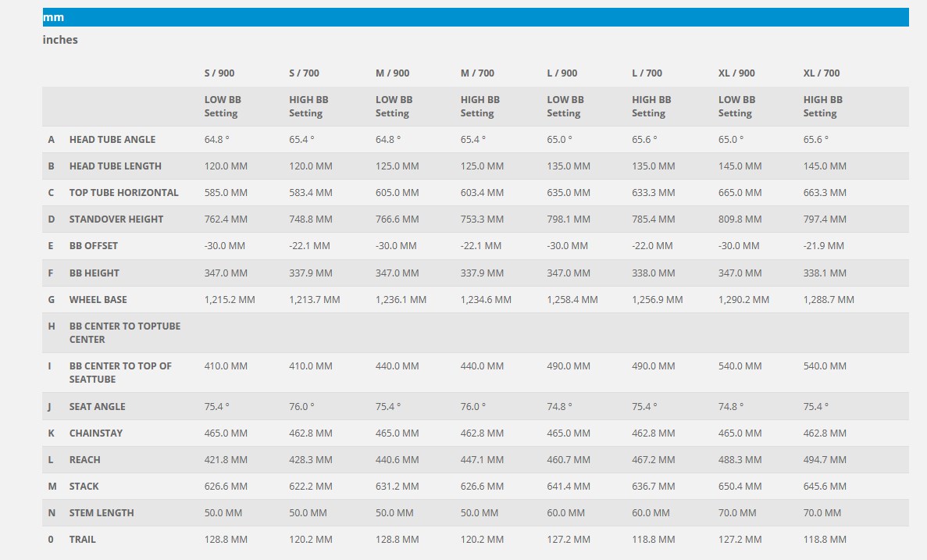The width and height of the screenshot is (927, 560).
Task: Click the -21.9 MM BB offset value
Action: pyautogui.click(x=823, y=246)
